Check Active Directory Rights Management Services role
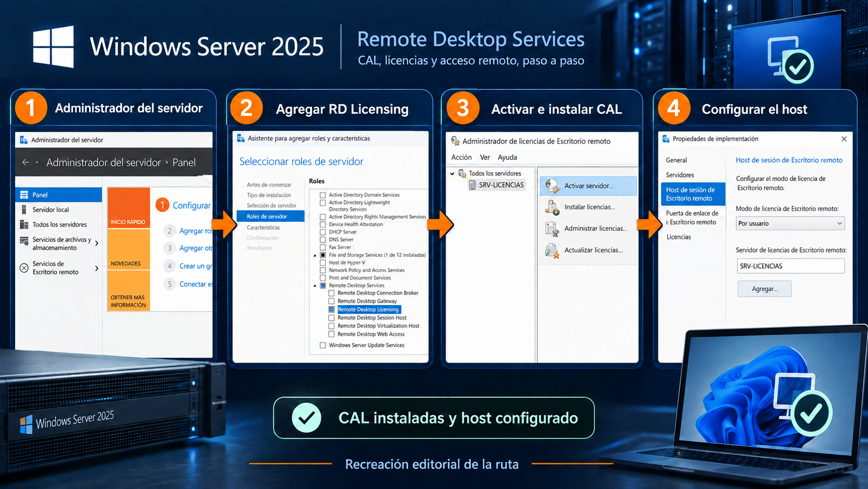This screenshot has width=868, height=489. (323, 217)
